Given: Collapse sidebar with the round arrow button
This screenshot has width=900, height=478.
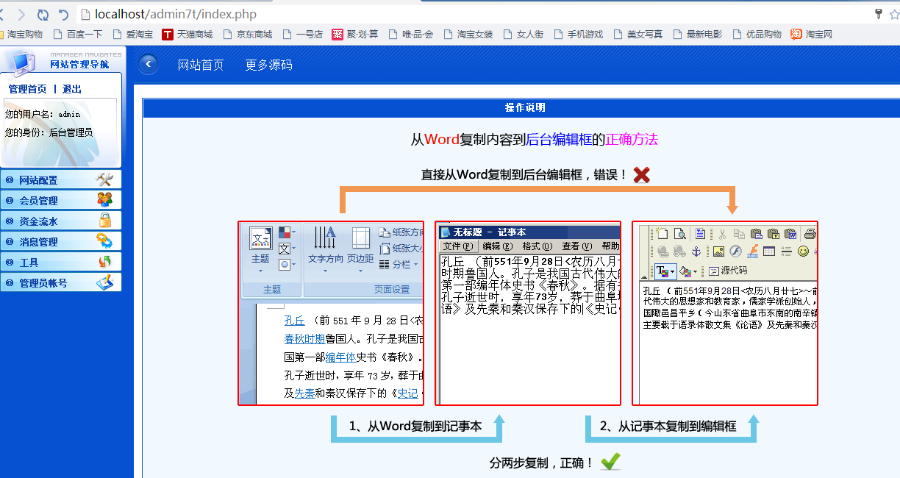Looking at the screenshot, I should [148, 64].
